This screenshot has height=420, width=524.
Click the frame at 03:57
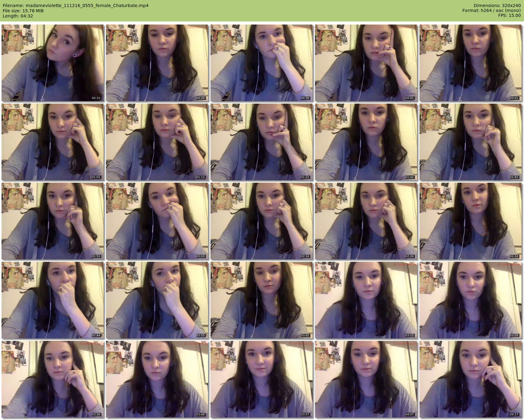pos(262,379)
